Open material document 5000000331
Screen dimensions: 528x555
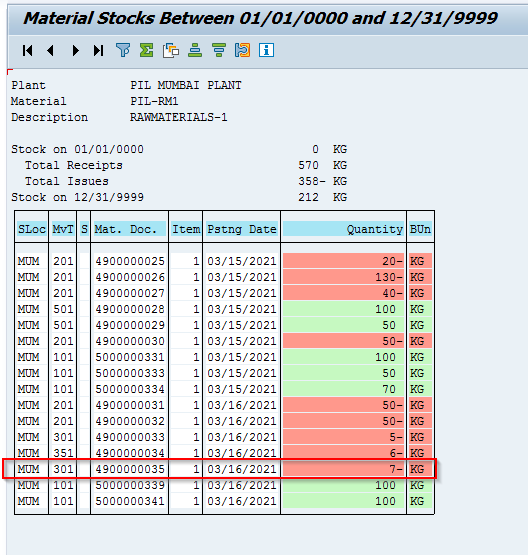pyautogui.click(x=130, y=357)
